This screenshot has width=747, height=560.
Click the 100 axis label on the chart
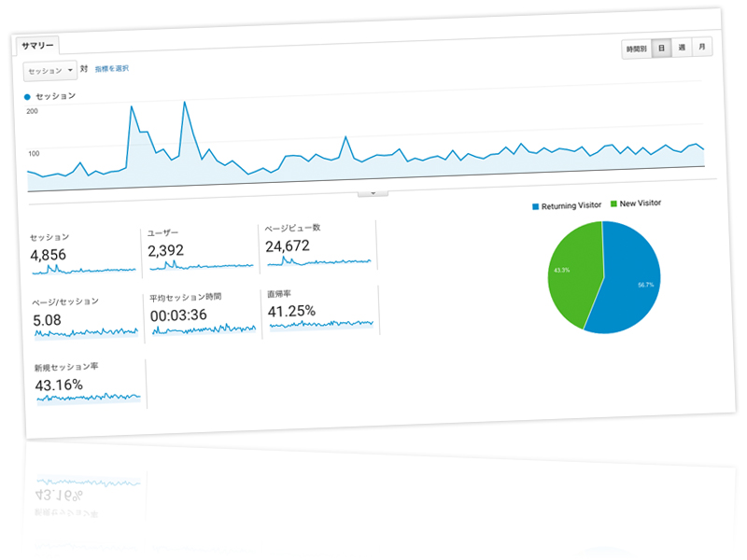[34, 154]
